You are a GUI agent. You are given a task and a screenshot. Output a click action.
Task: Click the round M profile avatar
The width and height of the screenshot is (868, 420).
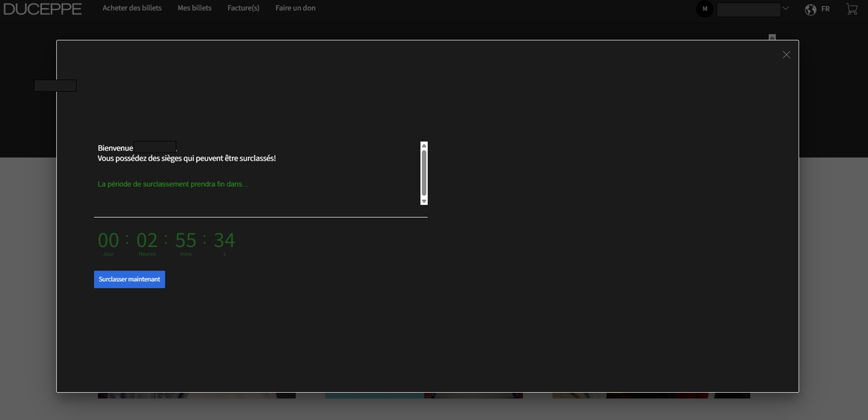point(704,9)
